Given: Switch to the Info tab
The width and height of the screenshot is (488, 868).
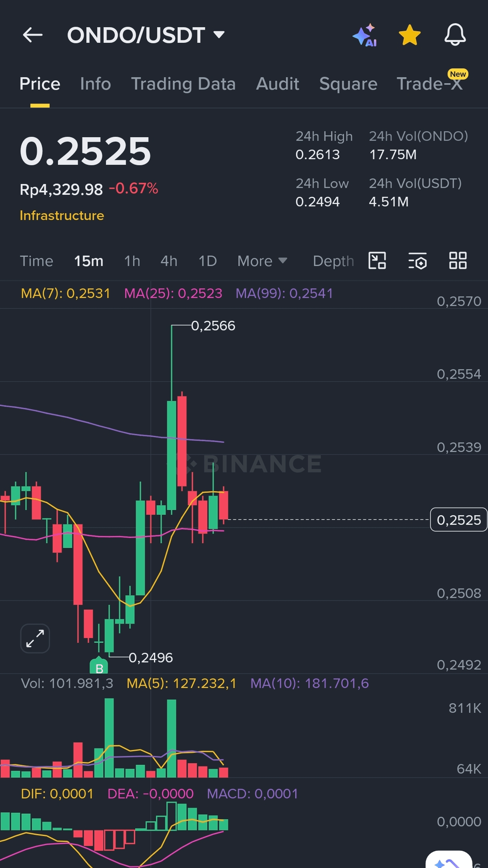Looking at the screenshot, I should (x=95, y=84).
